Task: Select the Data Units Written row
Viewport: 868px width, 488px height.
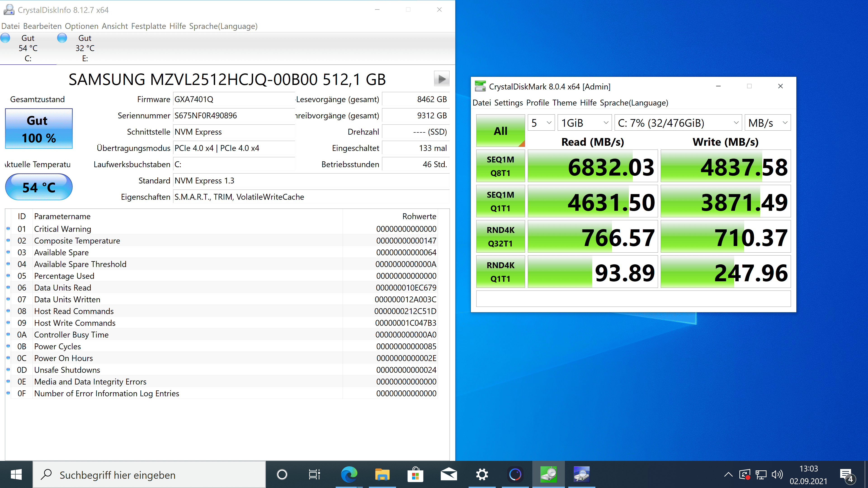Action: coord(222,299)
